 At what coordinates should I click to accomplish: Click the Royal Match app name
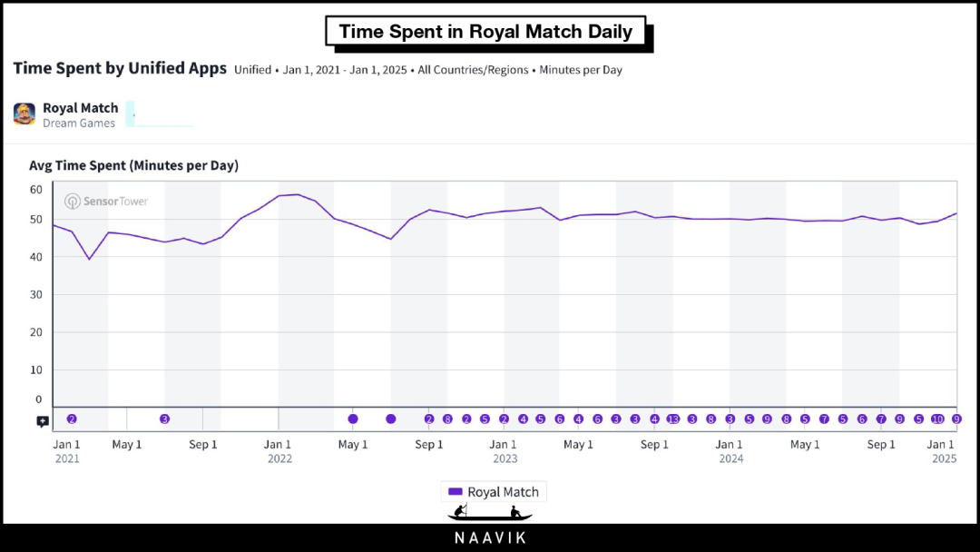(80, 108)
